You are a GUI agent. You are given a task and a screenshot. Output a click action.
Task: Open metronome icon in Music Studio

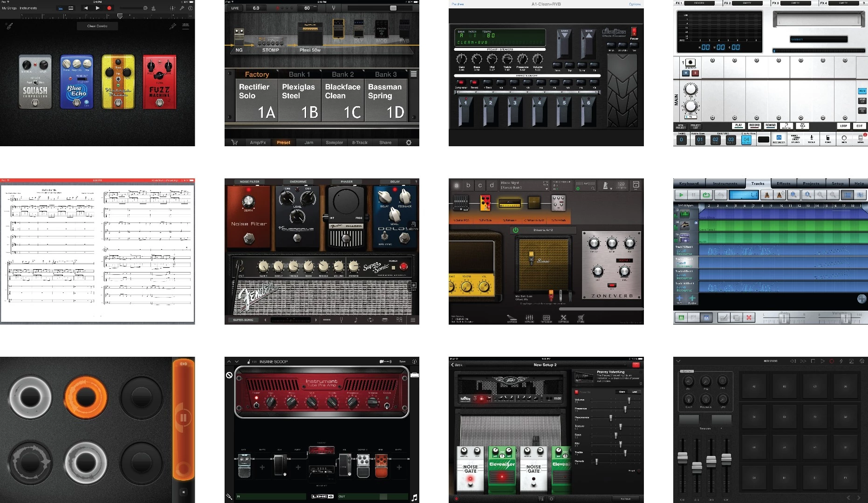pos(767,195)
